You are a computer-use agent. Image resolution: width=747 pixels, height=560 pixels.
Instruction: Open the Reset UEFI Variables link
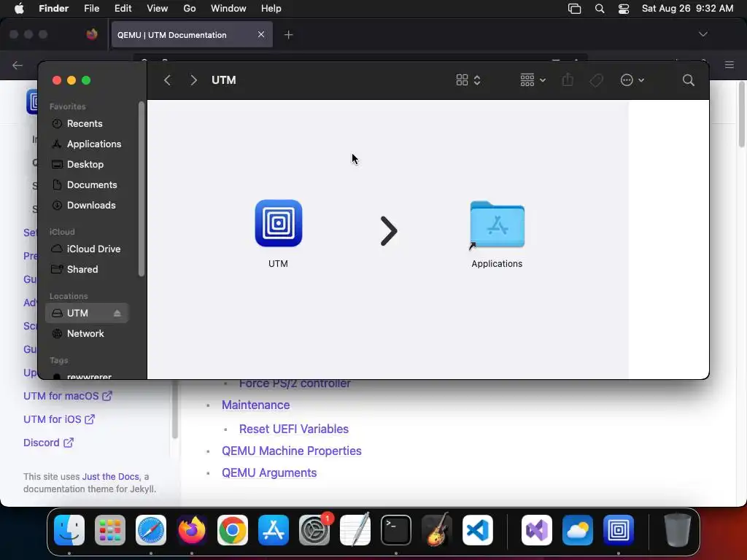[294, 429]
